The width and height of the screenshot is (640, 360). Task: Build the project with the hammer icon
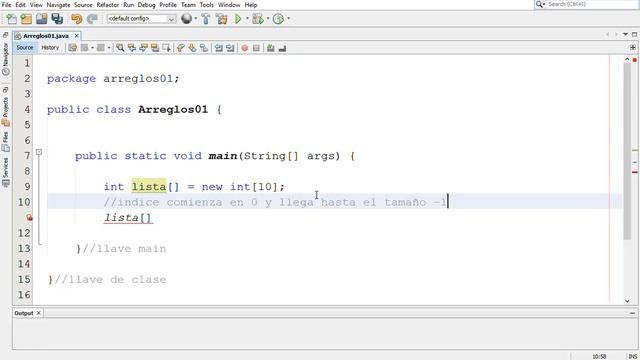pos(206,19)
